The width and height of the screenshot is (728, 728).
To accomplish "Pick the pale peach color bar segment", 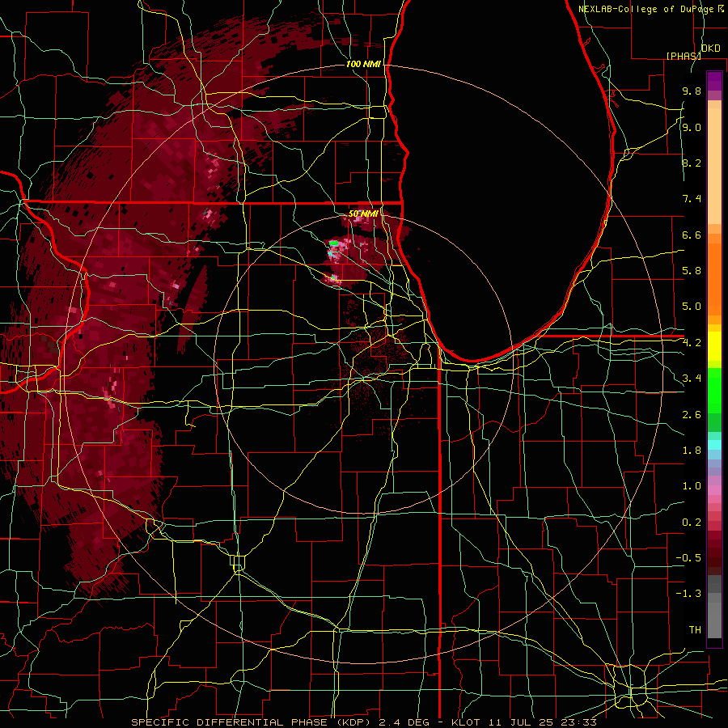I will tap(714, 166).
